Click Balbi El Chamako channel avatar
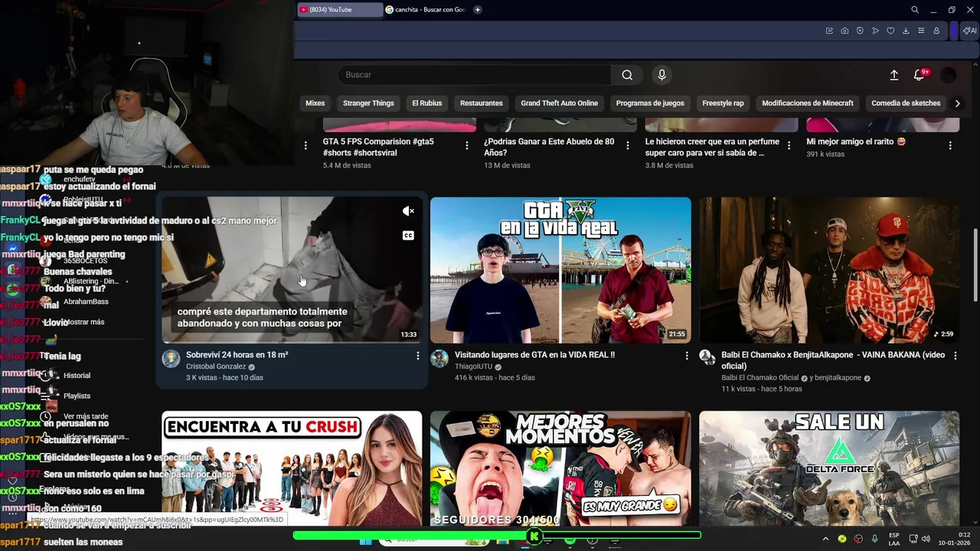 (x=708, y=359)
